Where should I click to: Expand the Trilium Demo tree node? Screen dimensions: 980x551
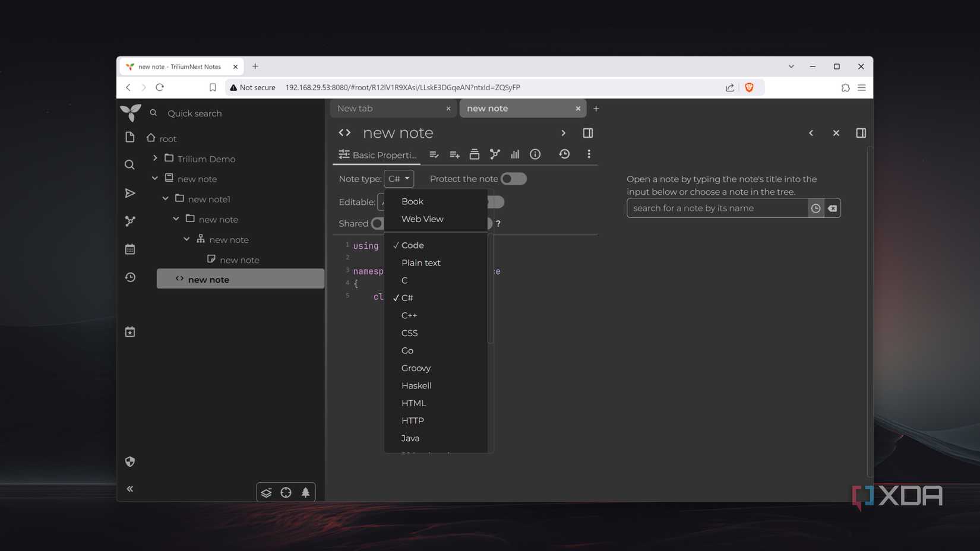tap(155, 158)
